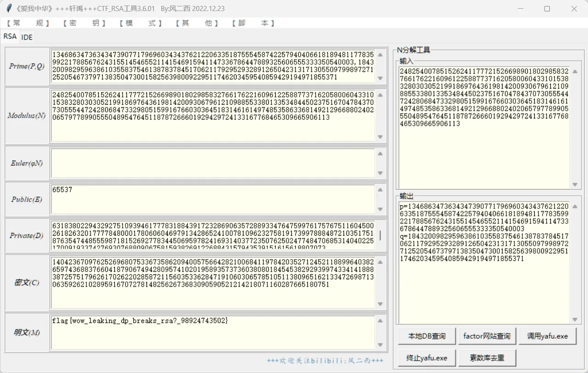
Task: Click the 素数库去重 button
Action: click(486, 358)
